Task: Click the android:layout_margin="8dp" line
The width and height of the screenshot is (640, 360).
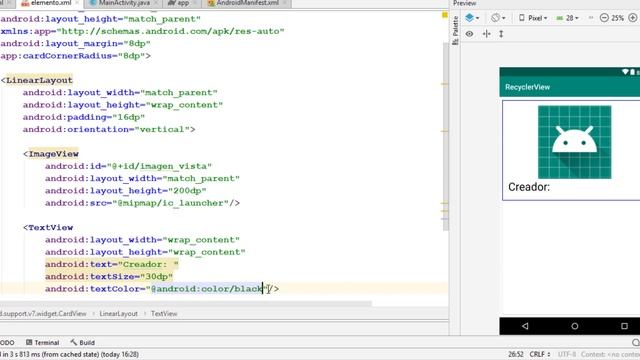Action: coord(76,43)
